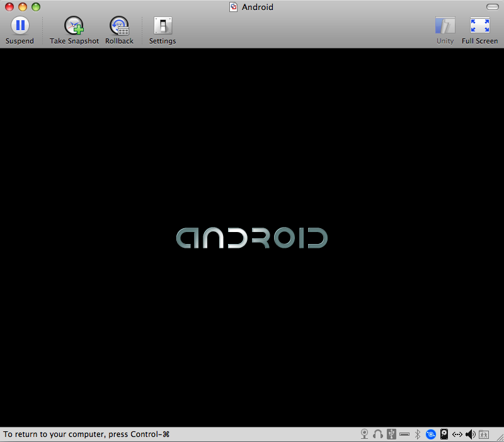
Task: Click the Android boot logo in guest display
Action: coord(251,238)
